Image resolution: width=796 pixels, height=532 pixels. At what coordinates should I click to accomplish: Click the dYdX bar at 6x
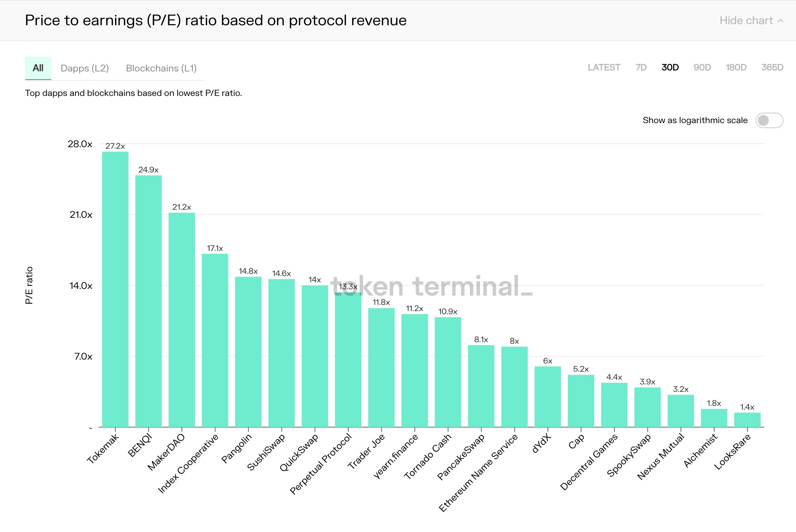(548, 396)
